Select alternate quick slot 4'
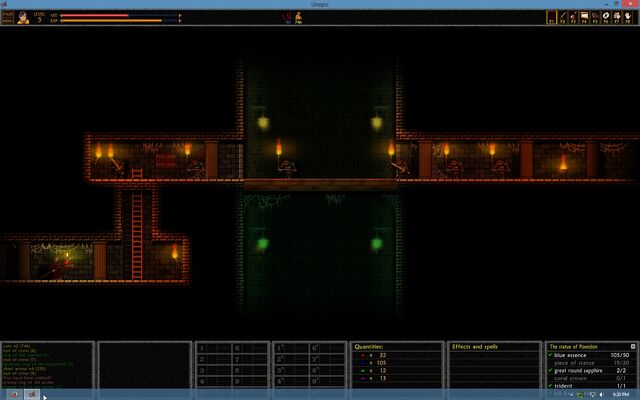Image resolution: width=640 pixels, height=400 pixels. (x=292, y=382)
